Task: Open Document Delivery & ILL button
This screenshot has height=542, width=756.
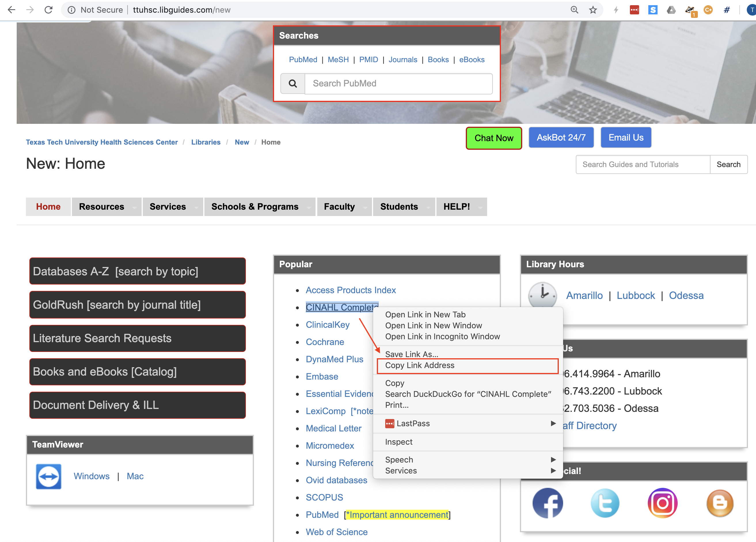Action: click(137, 405)
